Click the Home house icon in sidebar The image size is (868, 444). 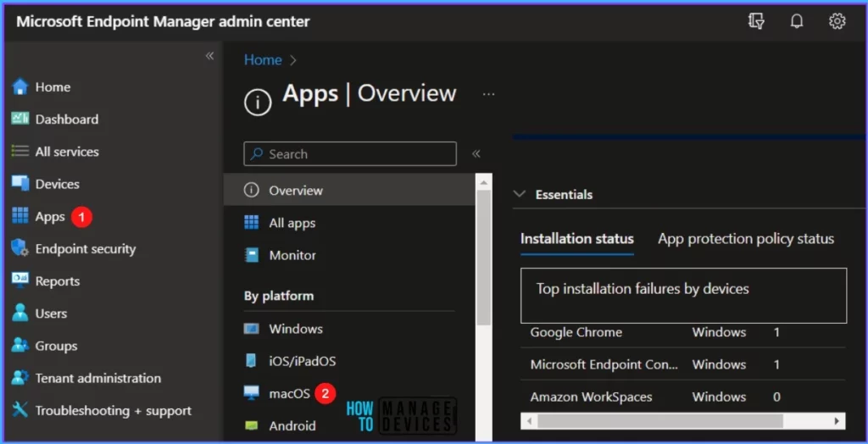(x=20, y=87)
